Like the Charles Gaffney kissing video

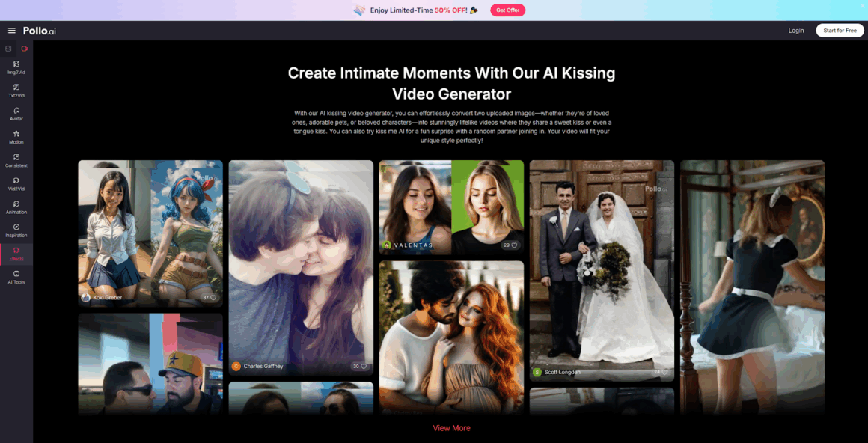click(x=364, y=367)
